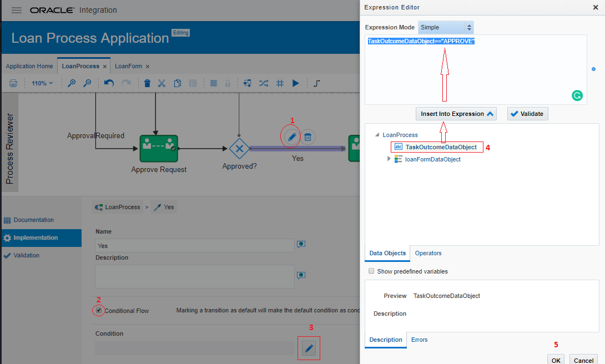Open the Expression Mode Simple dropdown
The image size is (605, 364).
[x=446, y=27]
